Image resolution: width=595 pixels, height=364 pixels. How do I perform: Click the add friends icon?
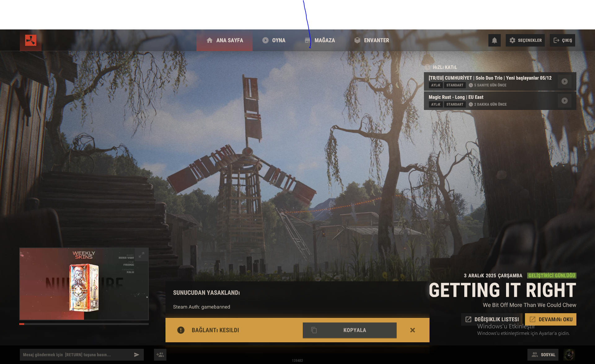click(160, 355)
